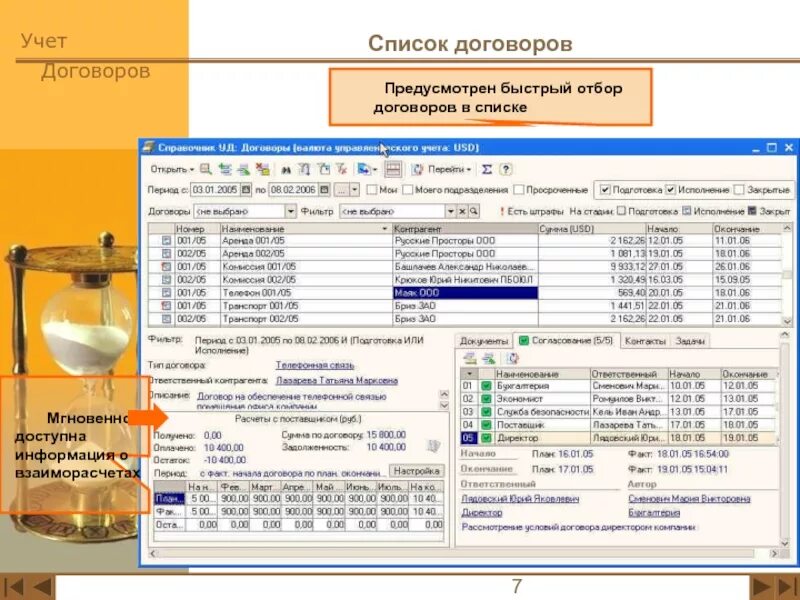Click the green status icon for Бухгалтерия
Screen dimensions: 800x600
tap(486, 386)
